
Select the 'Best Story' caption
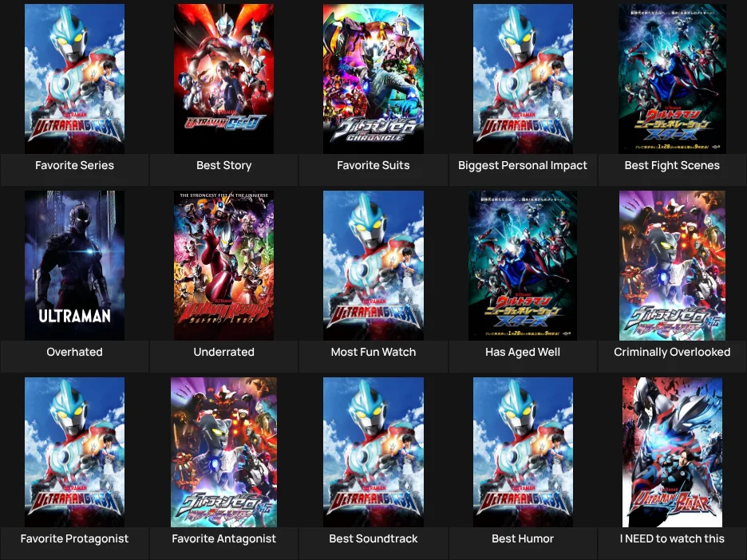[x=224, y=165]
